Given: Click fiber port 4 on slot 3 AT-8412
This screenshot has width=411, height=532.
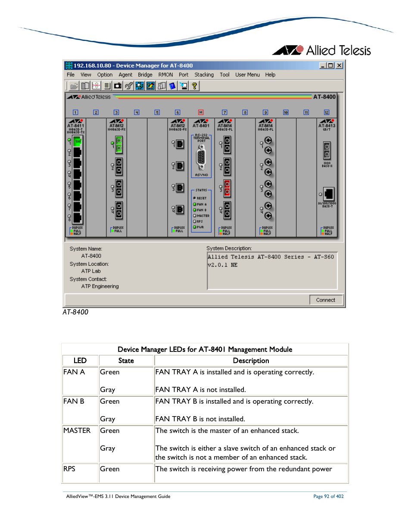Looking at the screenshot, I should (x=119, y=210).
